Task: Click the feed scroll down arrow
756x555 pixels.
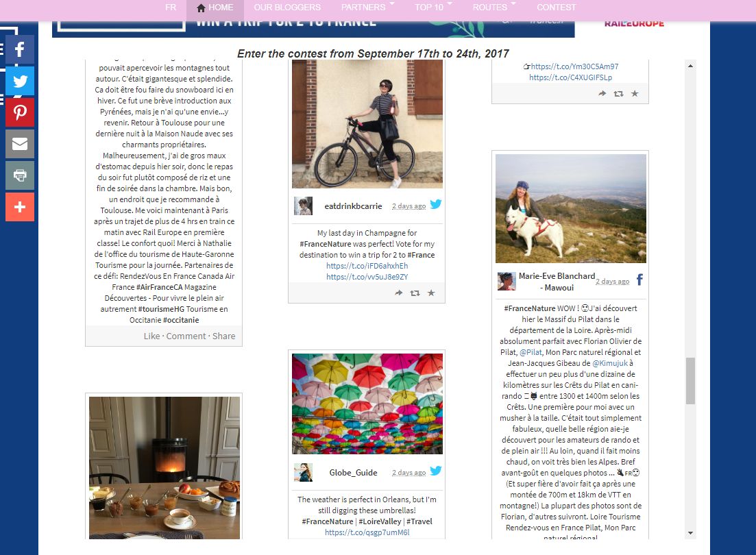Action: point(690,533)
